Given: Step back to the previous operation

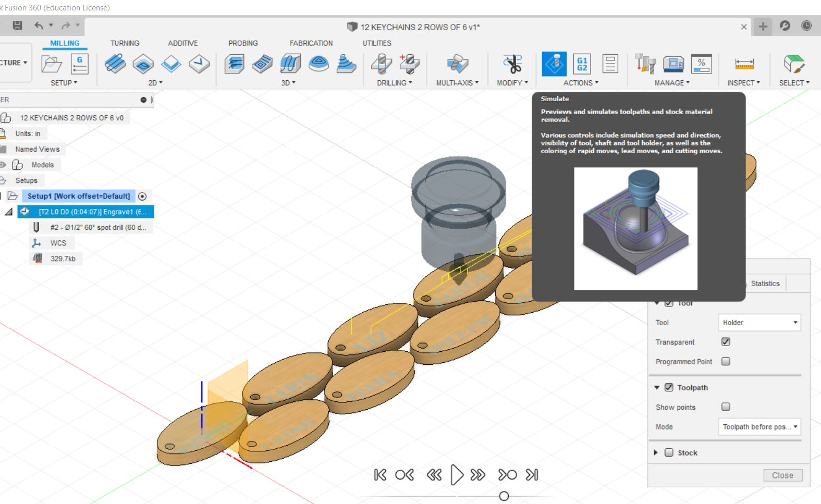Looking at the screenshot, I should [405, 475].
